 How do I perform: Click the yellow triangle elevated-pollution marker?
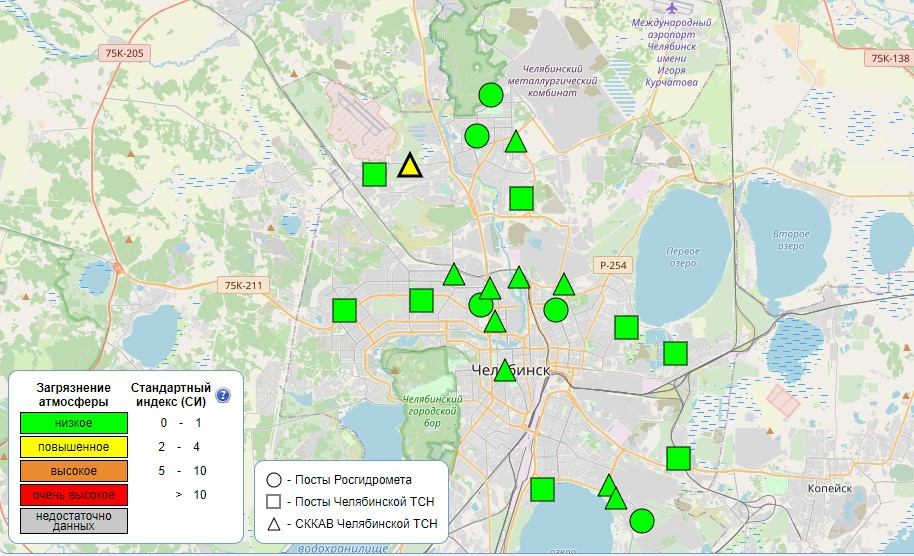[410, 166]
